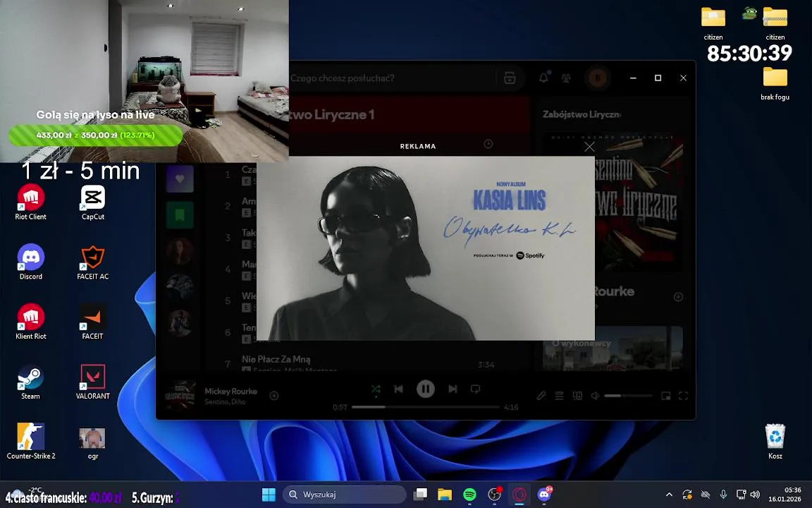Switch to Discord on the taskbar
Image resolution: width=812 pixels, height=508 pixels.
[x=544, y=495]
